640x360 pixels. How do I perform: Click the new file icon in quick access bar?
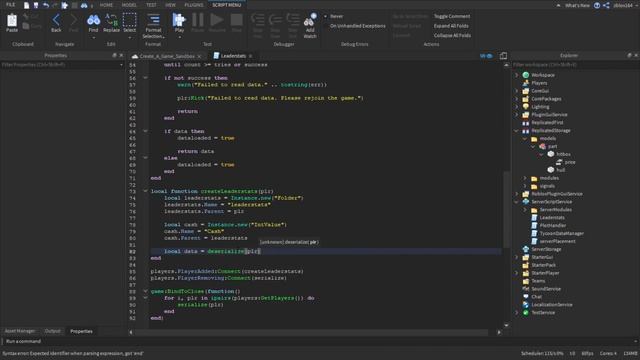(26, 5)
